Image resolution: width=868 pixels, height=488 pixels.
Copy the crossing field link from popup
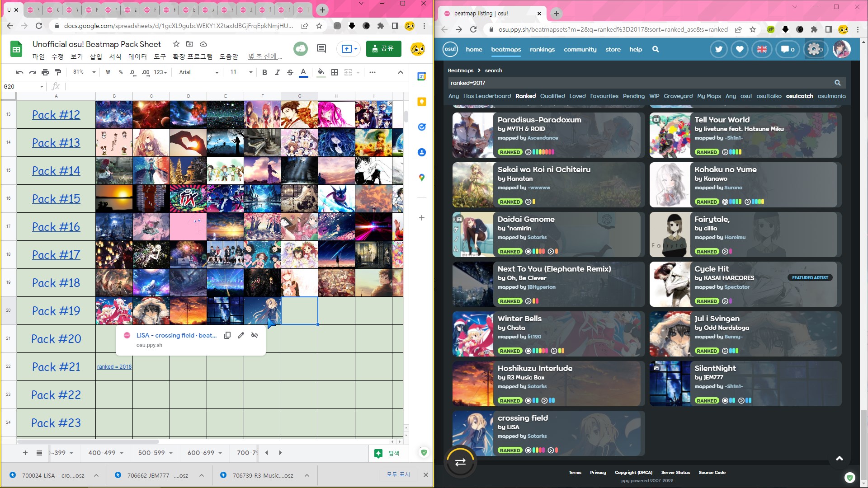pos(227,335)
